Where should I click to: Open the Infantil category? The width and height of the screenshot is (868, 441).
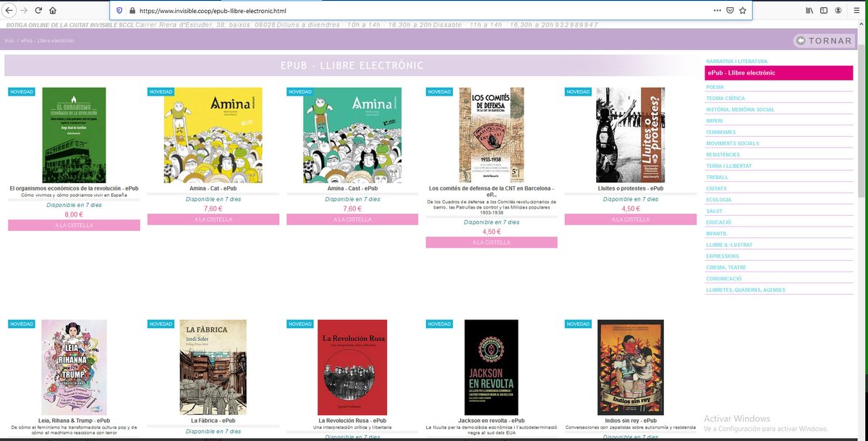tap(717, 233)
